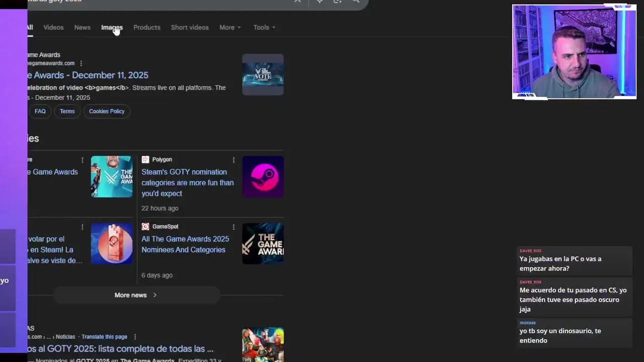Open three-dot menu on first news card
Screen dimensions: 644x362
[83, 160]
